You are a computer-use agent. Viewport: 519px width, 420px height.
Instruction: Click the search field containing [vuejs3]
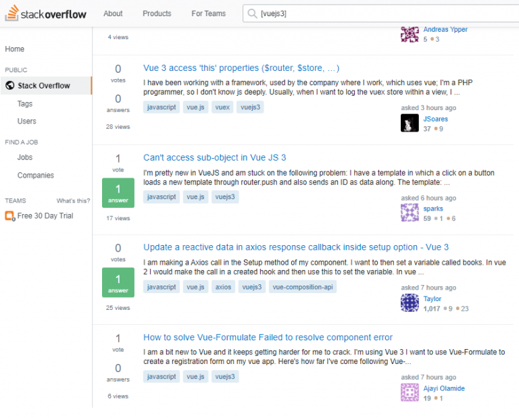tap(378, 14)
